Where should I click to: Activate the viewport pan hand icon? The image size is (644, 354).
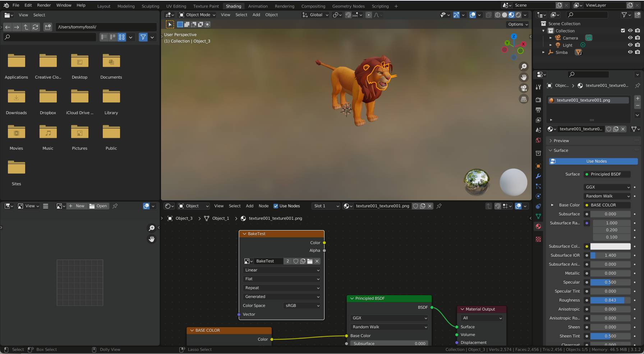point(524,77)
